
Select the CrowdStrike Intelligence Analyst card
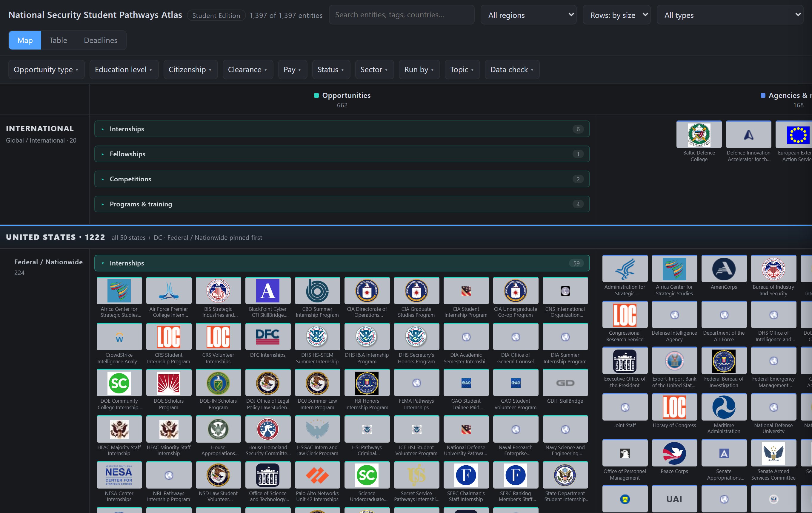119,344
